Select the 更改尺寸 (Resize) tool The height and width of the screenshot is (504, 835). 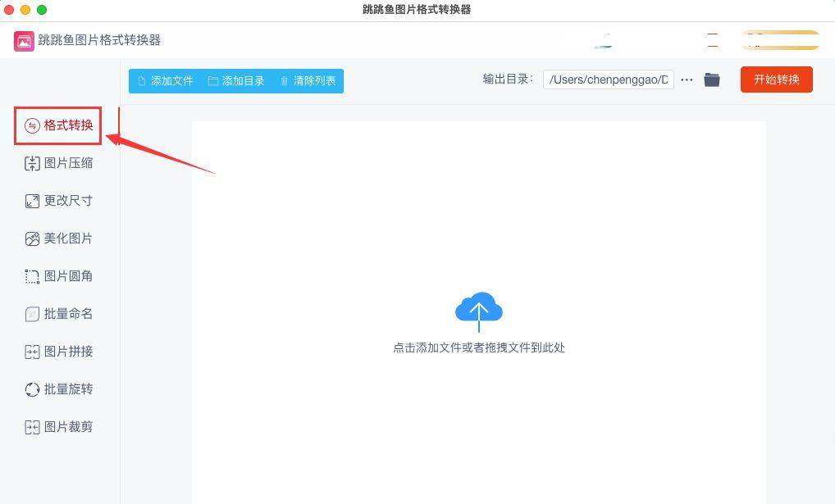(57, 201)
